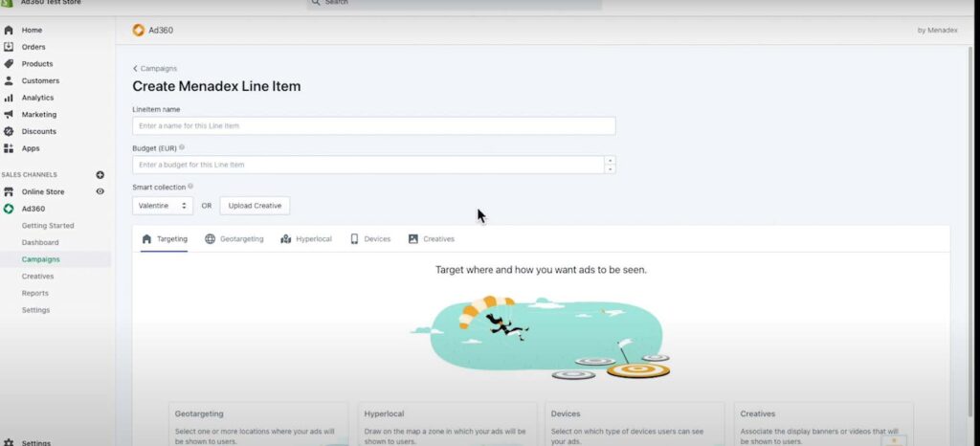This screenshot has width=980, height=446.
Task: Click the Budget (EUR) help icon
Action: click(x=182, y=148)
